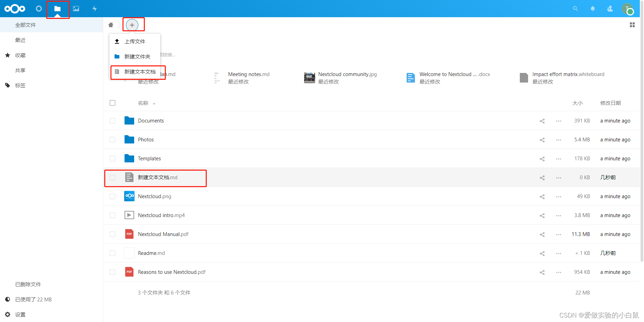Share Nextcloud Manual.pdf
644x322 pixels.
[542, 234]
